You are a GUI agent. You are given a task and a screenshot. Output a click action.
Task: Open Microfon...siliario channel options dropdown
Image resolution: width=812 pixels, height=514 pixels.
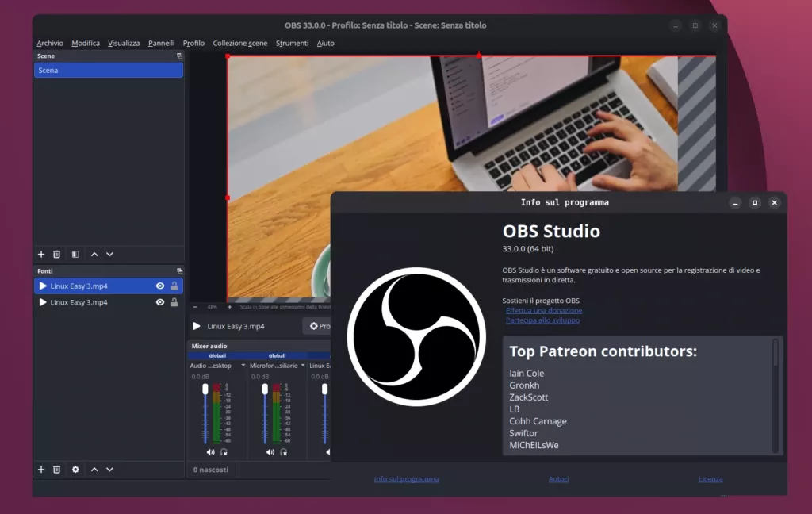click(x=303, y=366)
